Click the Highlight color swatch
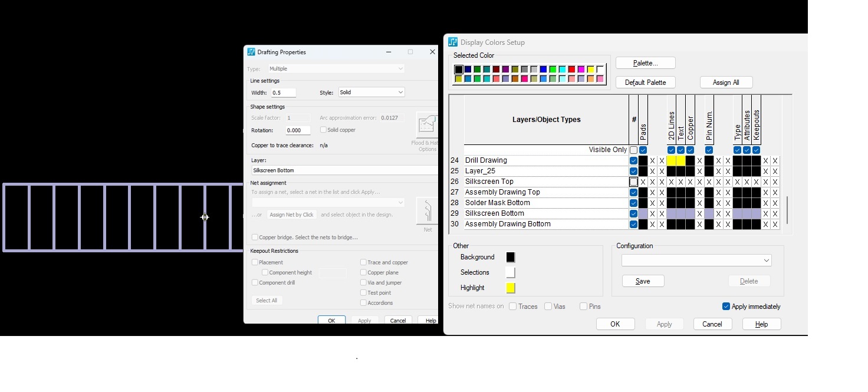The width and height of the screenshot is (868, 392). click(511, 288)
